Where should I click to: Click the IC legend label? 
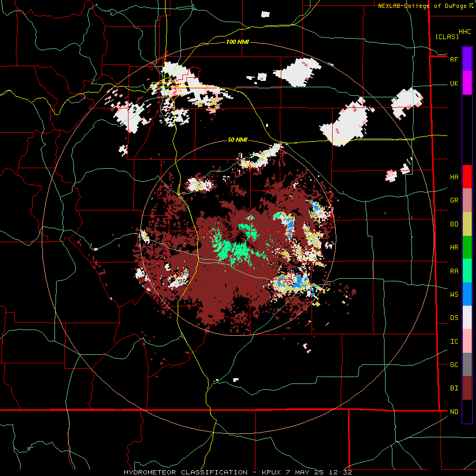tap(454, 342)
